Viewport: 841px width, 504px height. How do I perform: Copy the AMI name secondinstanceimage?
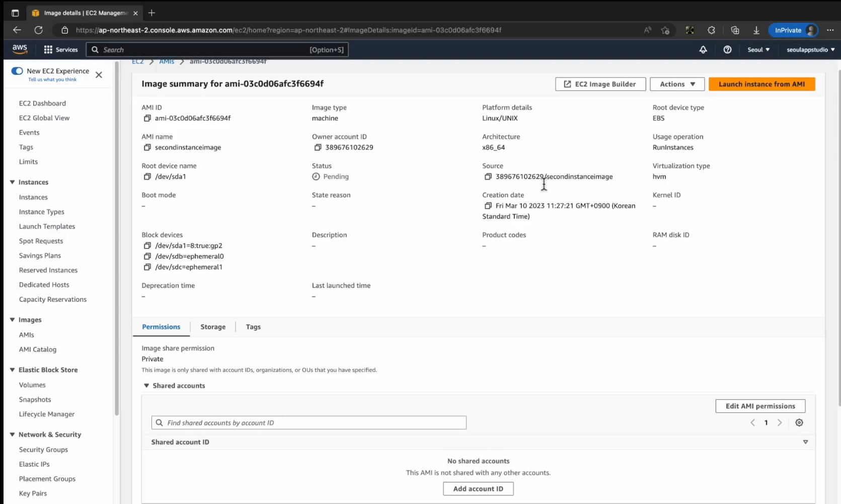point(147,147)
